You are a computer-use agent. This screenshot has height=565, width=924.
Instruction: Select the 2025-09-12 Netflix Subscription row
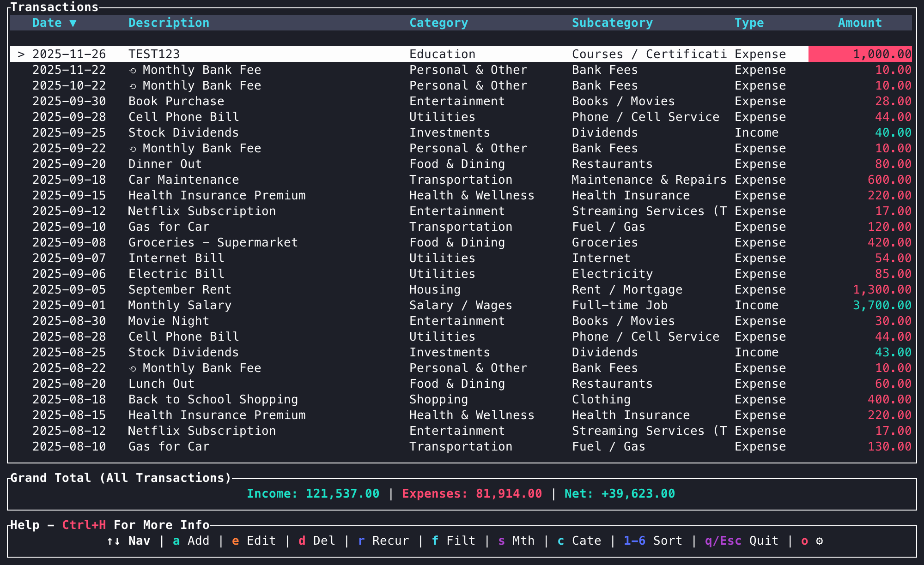pos(461,211)
